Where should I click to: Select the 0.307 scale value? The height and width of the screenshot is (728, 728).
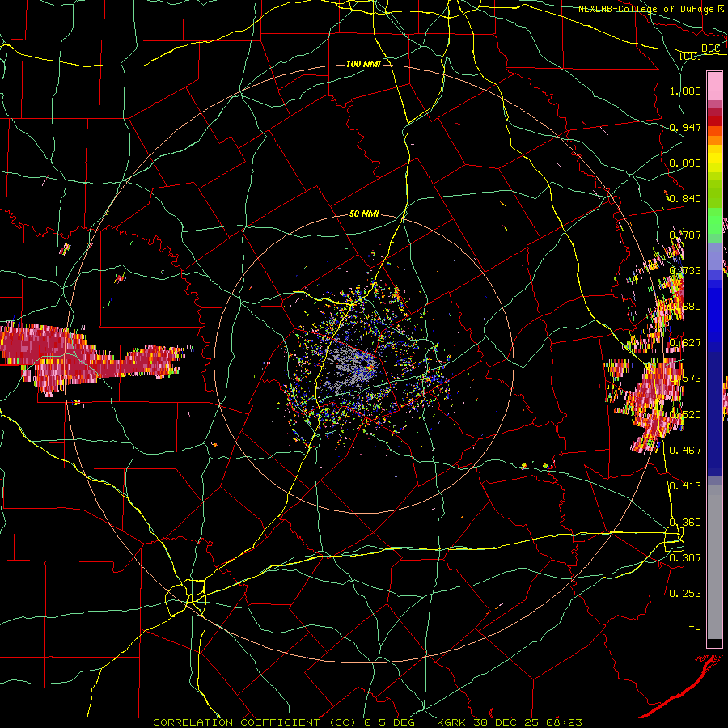coord(685,558)
